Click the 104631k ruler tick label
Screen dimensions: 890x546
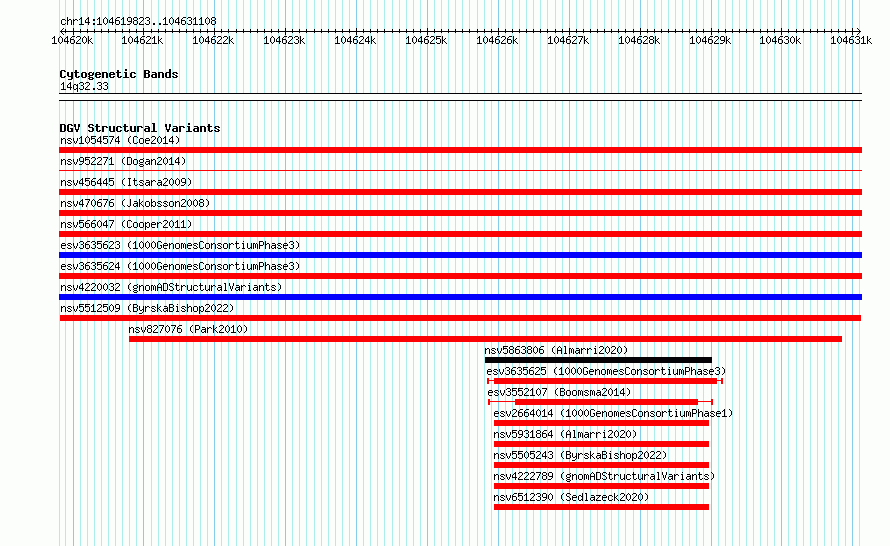coord(851,40)
